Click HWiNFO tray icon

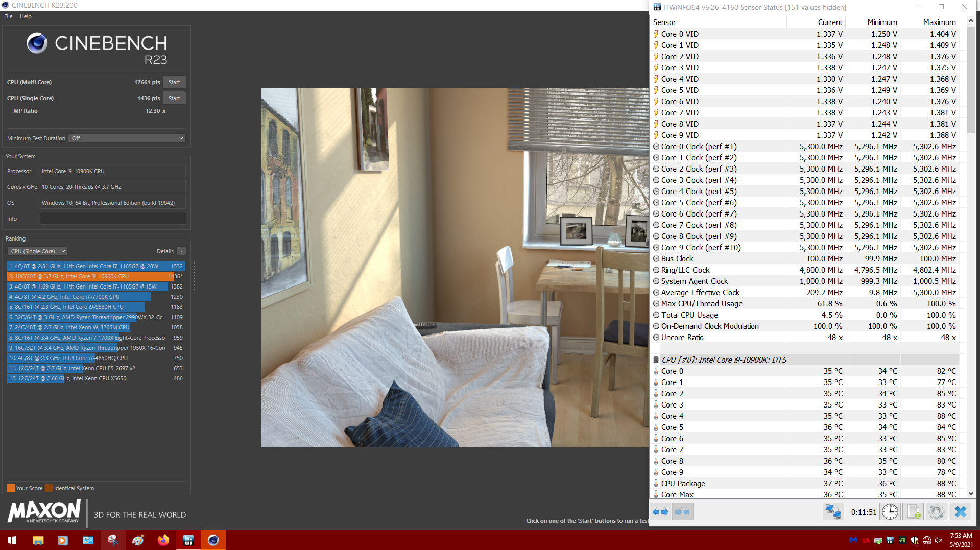(x=890, y=540)
